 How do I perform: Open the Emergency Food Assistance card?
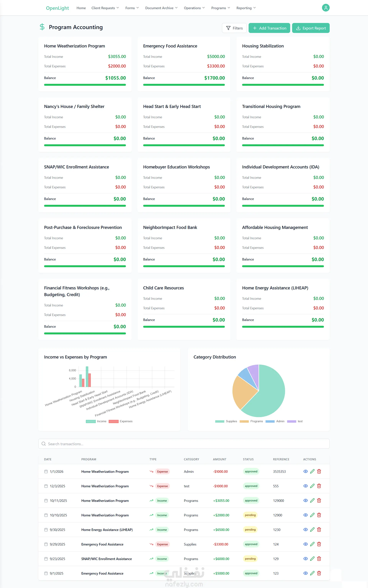(x=184, y=64)
